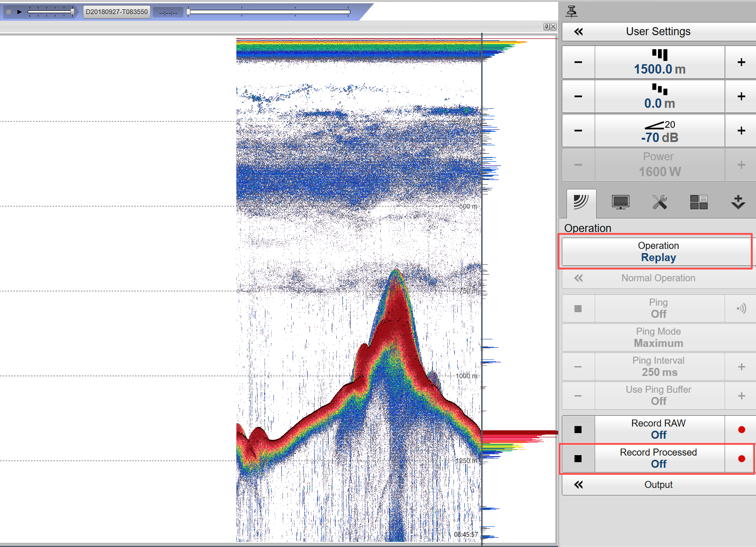This screenshot has width=756, height=547.
Task: Start Record Processed with red dot
Action: [741, 458]
